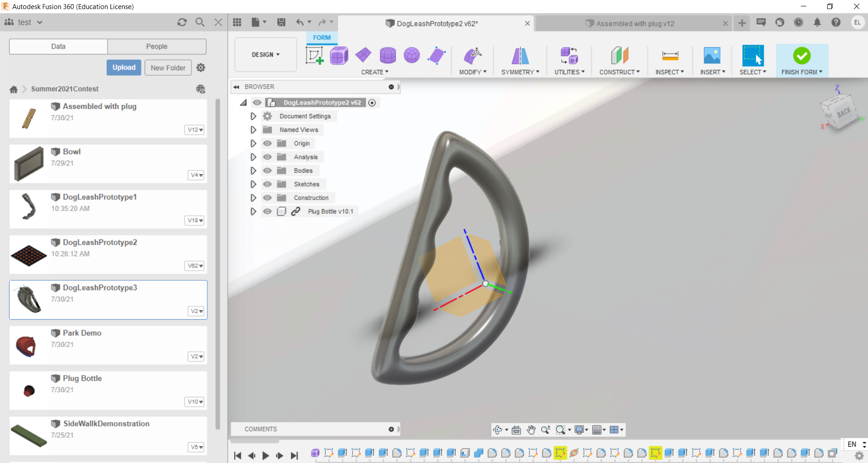The height and width of the screenshot is (463, 868).
Task: Click the New Folder button
Action: click(167, 67)
